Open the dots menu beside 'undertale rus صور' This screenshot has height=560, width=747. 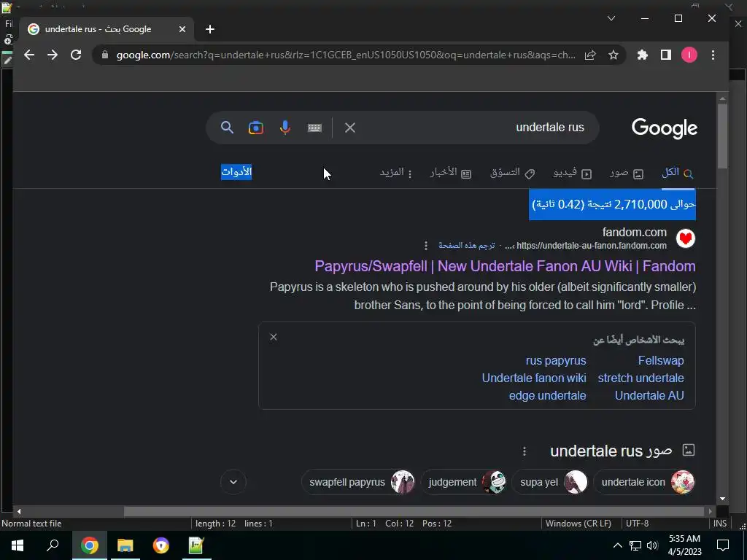point(525,451)
